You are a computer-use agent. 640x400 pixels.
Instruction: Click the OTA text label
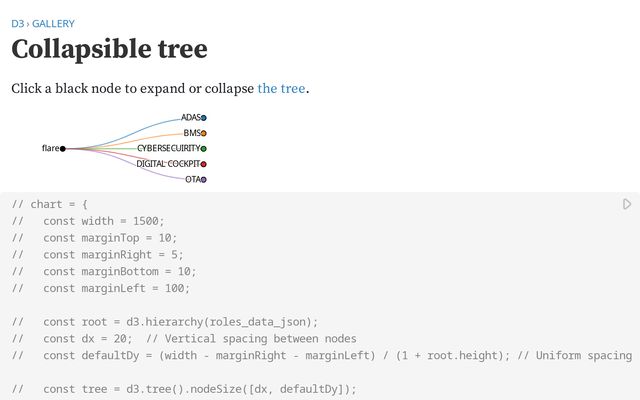(192, 180)
